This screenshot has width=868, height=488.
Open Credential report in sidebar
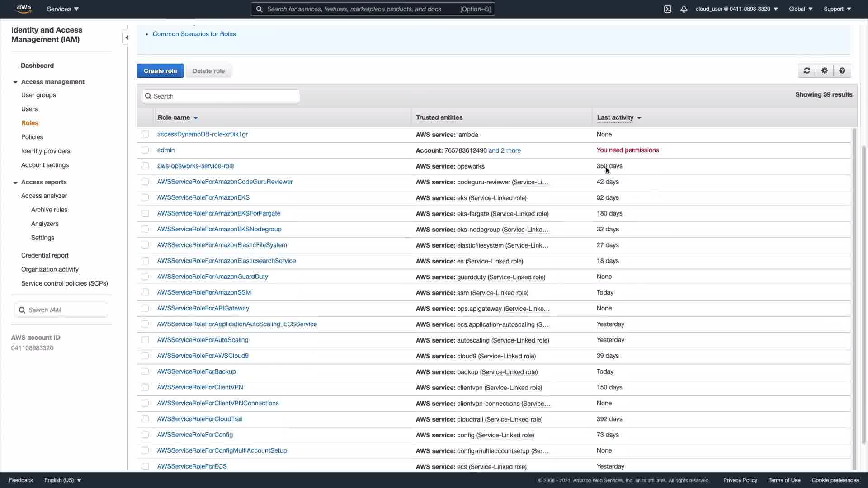(45, 255)
